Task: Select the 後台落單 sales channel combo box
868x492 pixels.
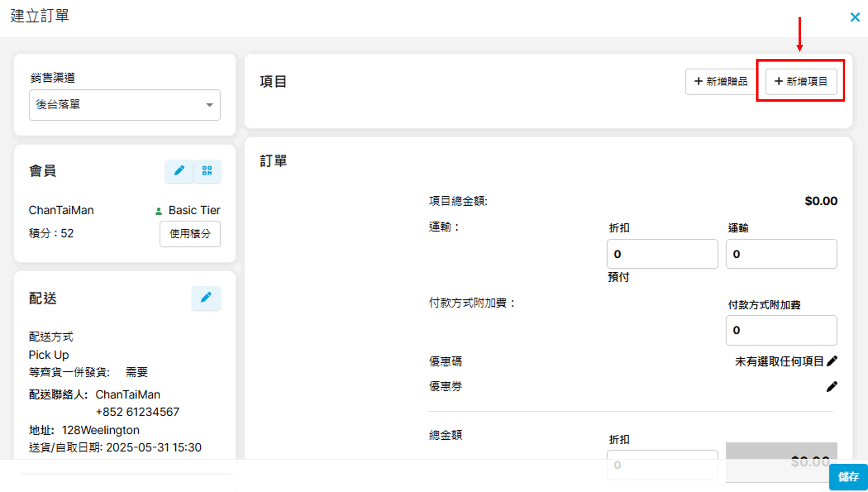Action: 124,105
